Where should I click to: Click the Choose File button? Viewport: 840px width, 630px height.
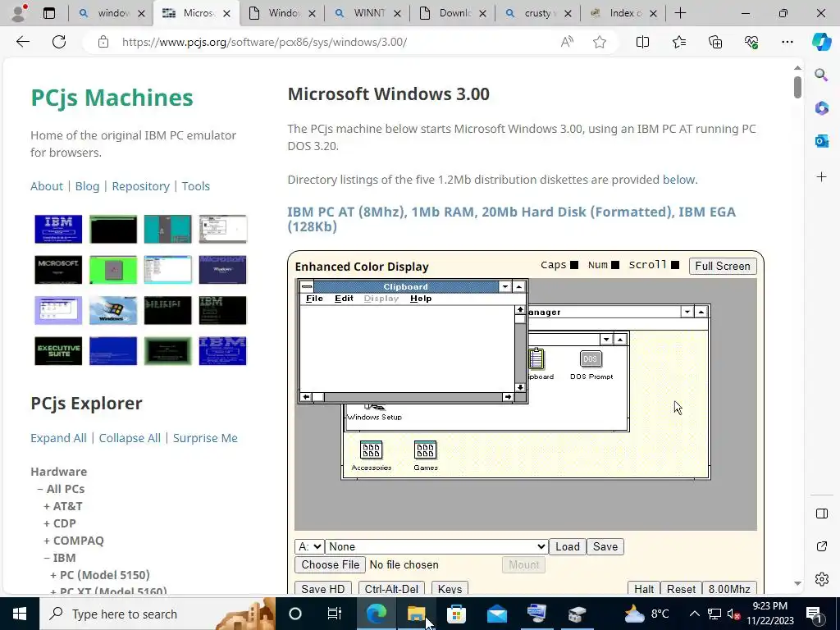330,564
